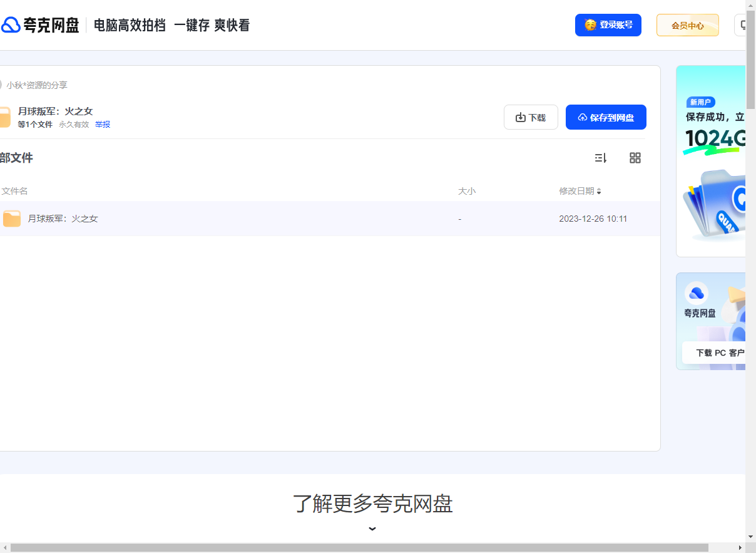This screenshot has height=553, width=756.
Task: Click the 小秋*资源的分享 sharer name
Action: (37, 85)
